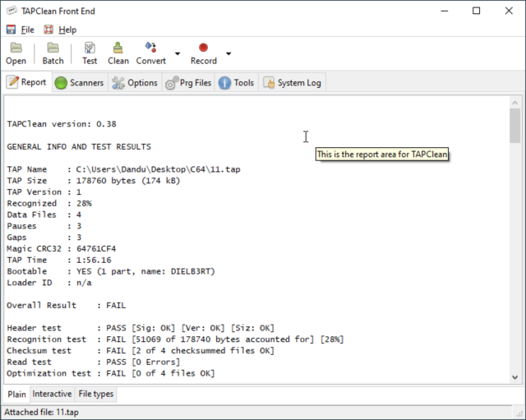Open the Options tab
The image size is (526, 420).
[135, 82]
